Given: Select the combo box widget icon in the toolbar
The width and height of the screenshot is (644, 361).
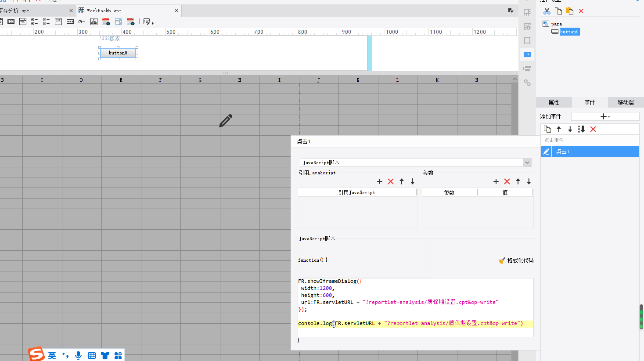Looking at the screenshot, I should (23, 22).
